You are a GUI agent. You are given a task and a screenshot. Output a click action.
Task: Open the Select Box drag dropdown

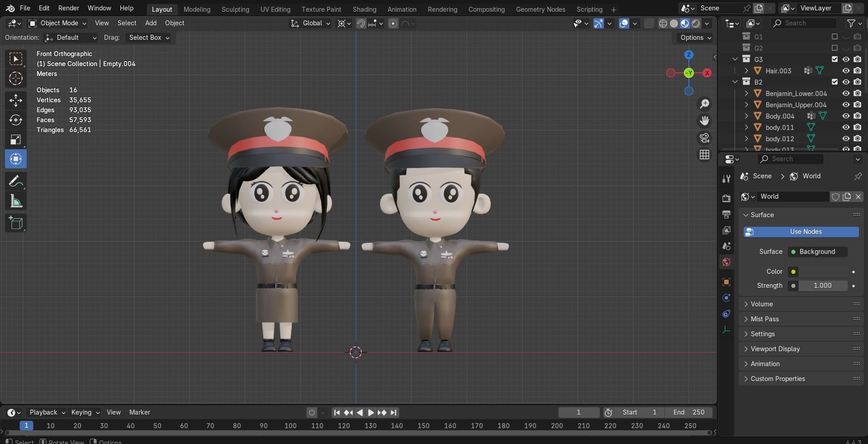149,38
